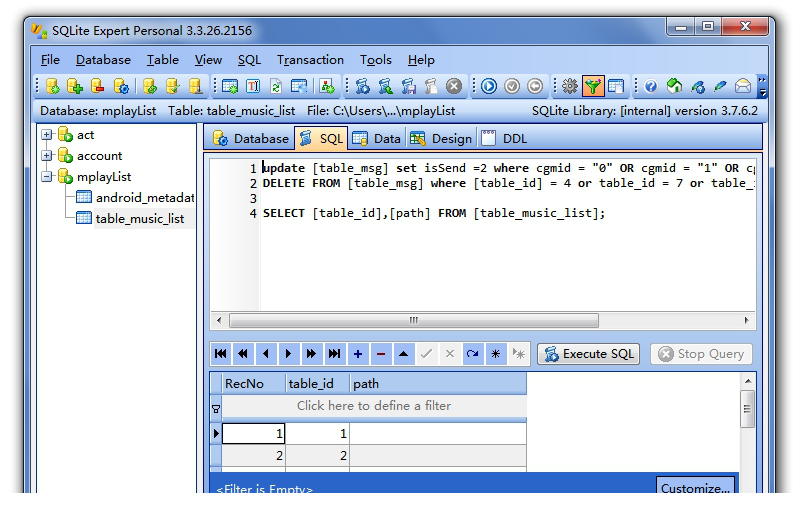Click the refresh data arrow in navigator
Viewport: 800px width, 512px height.
pos(472,354)
